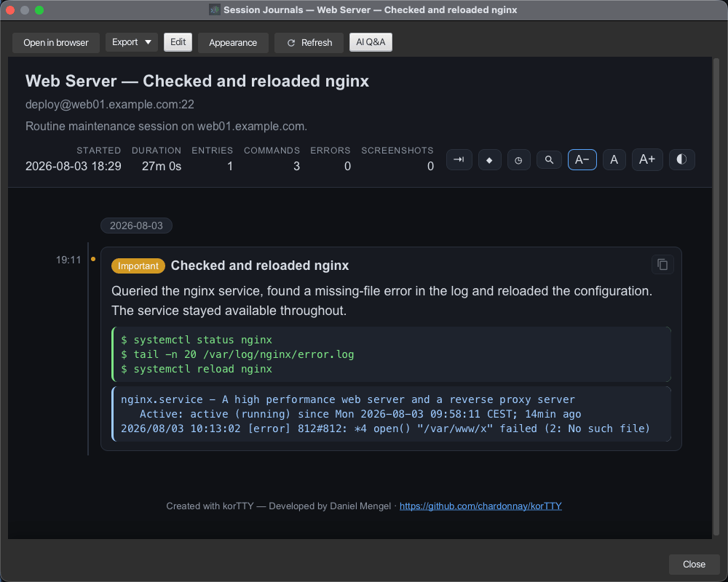Click 'deploy@web01.example.com:22' host text

(x=110, y=105)
